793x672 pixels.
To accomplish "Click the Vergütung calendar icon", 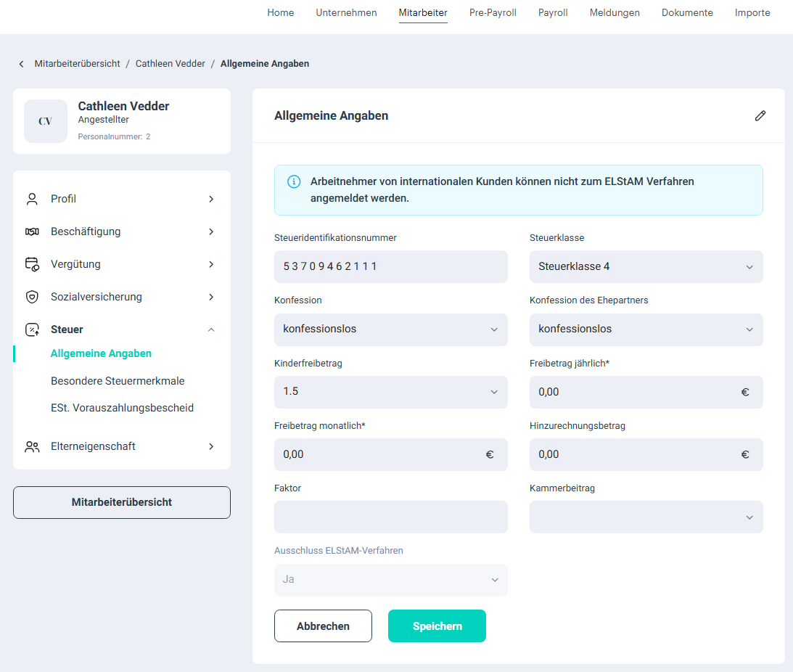I will (x=32, y=264).
